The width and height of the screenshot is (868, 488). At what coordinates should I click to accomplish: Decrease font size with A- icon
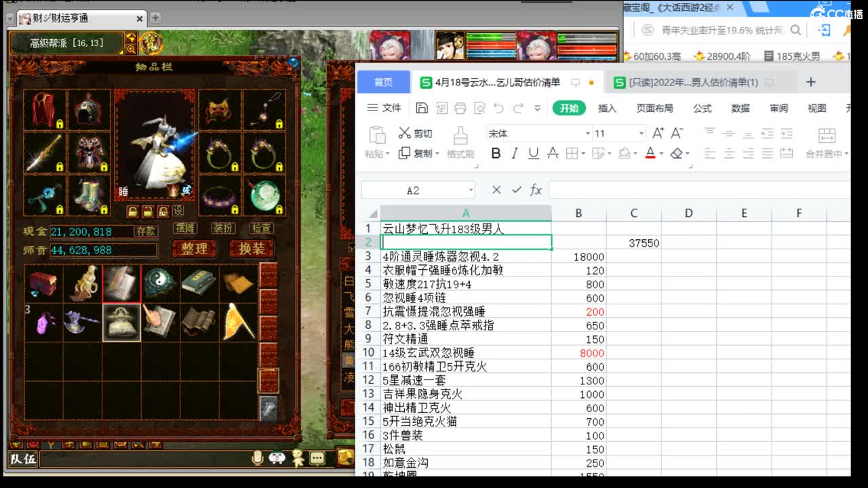[x=677, y=133]
